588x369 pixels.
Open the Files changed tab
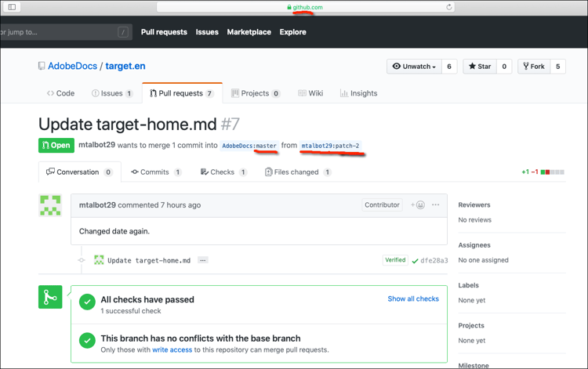[298, 172]
